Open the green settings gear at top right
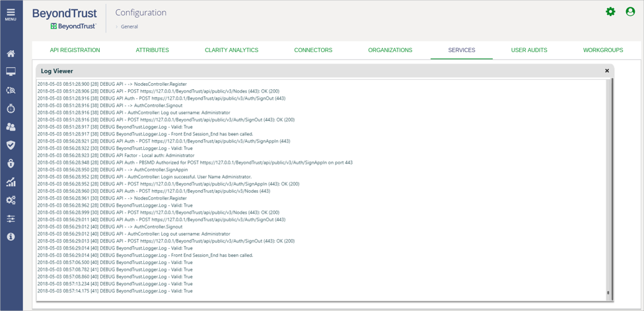The width and height of the screenshot is (644, 311). click(x=610, y=12)
